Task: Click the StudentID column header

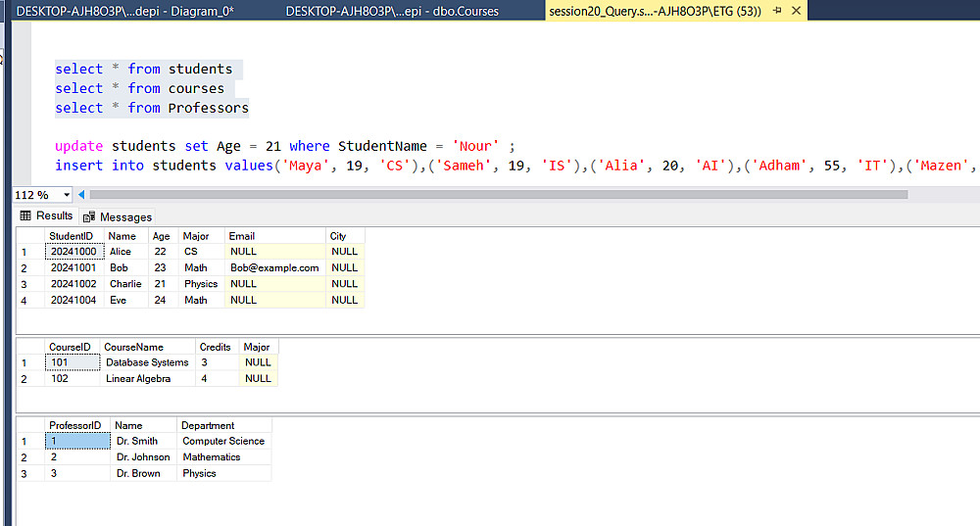Action: click(73, 236)
